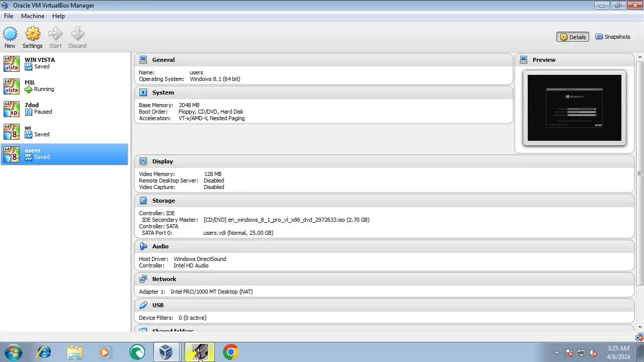The height and width of the screenshot is (362, 644).
Task: Select the WIN VISTA virtual machine icon
Action: (11, 63)
